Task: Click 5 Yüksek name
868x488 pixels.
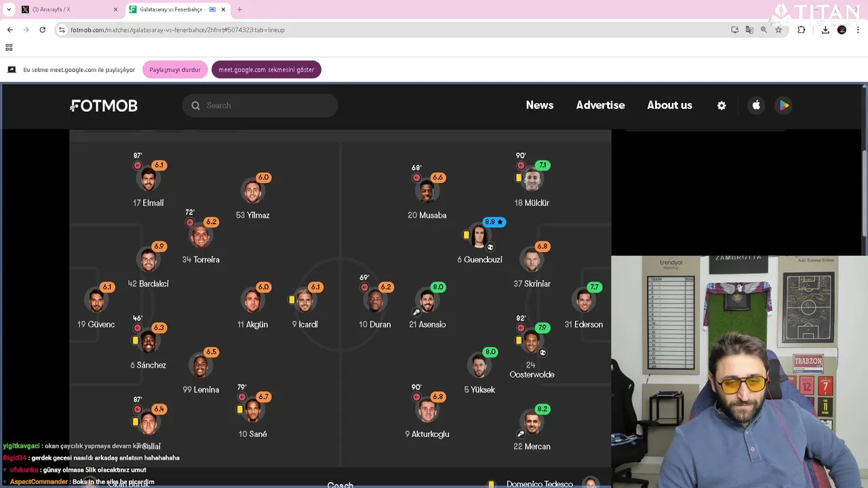Action: 479,390
